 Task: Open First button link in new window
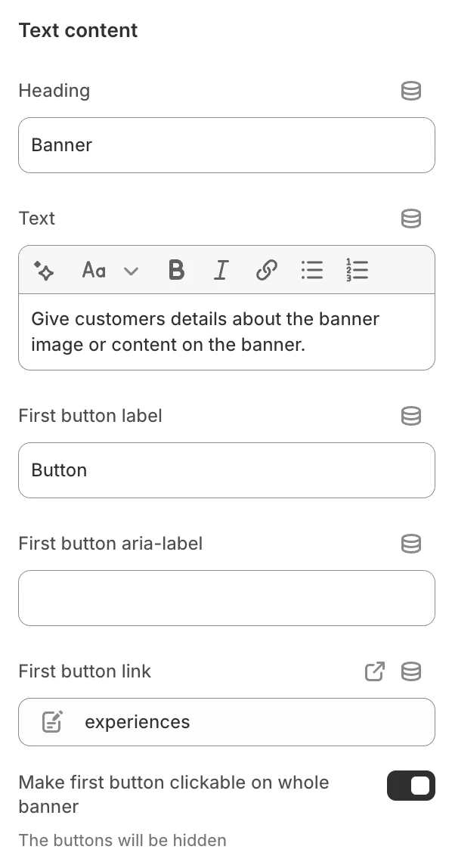click(375, 672)
